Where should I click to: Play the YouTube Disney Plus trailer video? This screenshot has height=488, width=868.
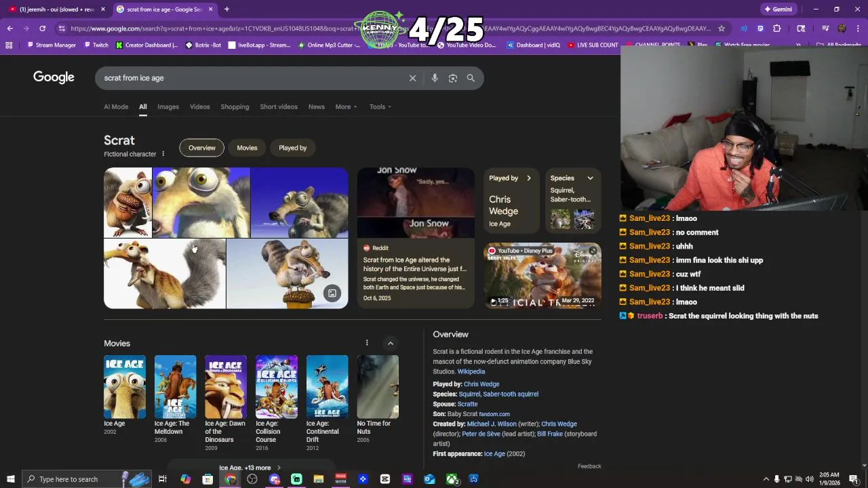click(x=542, y=275)
